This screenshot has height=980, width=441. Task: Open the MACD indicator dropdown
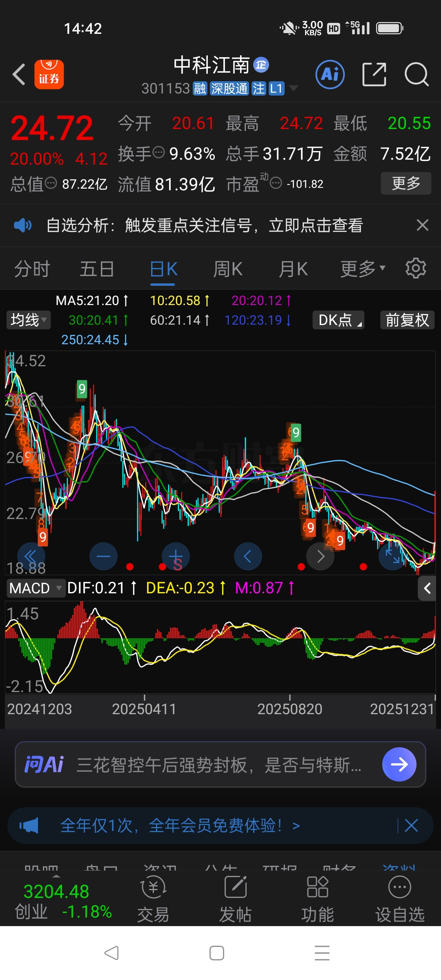pyautogui.click(x=36, y=588)
